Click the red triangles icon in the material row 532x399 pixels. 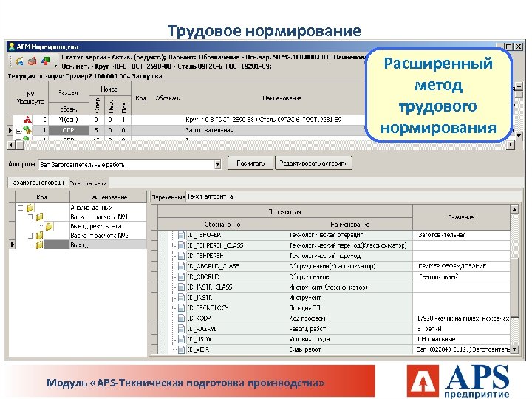pyautogui.click(x=28, y=120)
